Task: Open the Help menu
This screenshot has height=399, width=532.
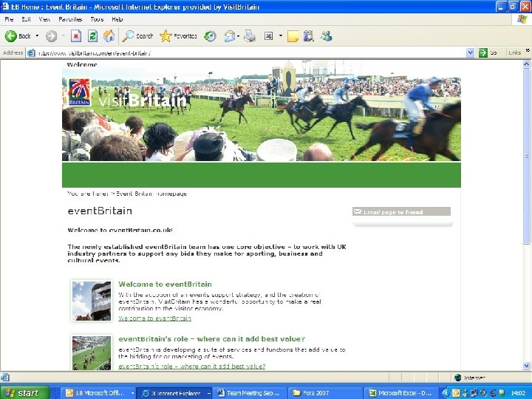Action: [117, 19]
